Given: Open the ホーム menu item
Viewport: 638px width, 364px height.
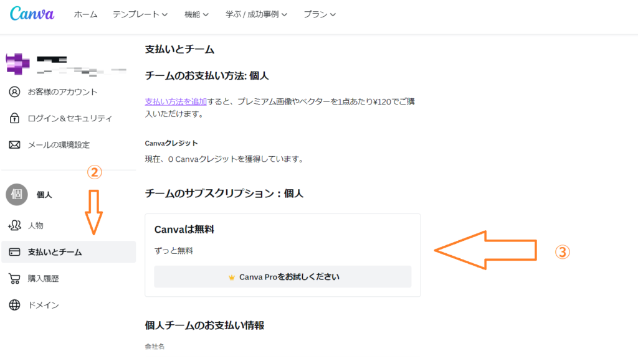Looking at the screenshot, I should (x=85, y=14).
